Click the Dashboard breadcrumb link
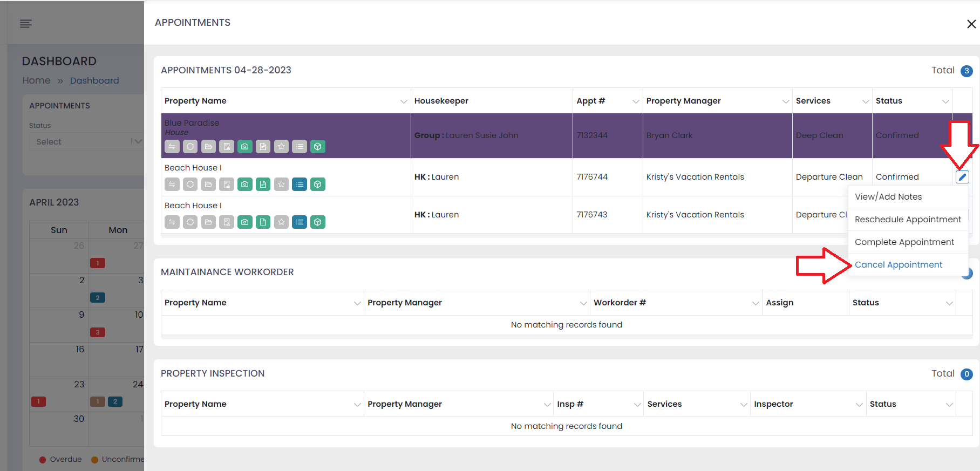Viewport: 980px width, 471px height. coord(94,80)
